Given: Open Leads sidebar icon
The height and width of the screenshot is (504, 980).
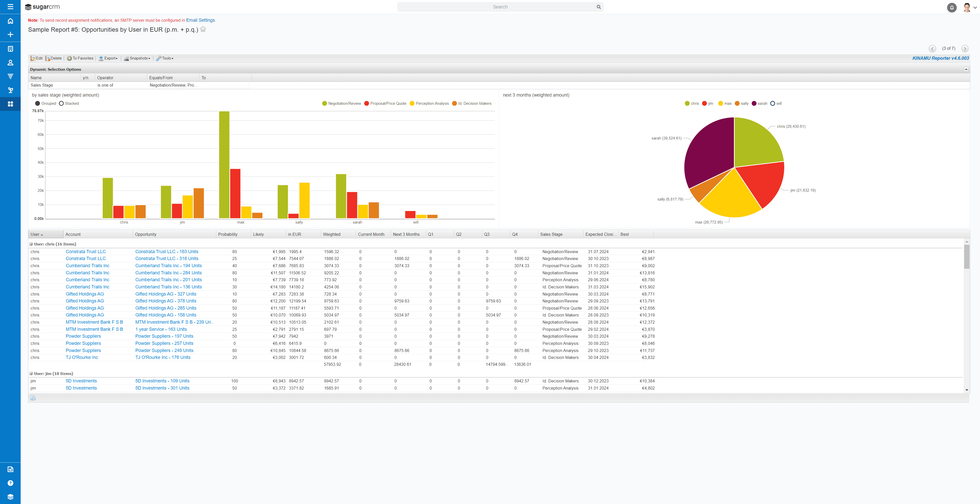Looking at the screenshot, I should (x=10, y=90).
